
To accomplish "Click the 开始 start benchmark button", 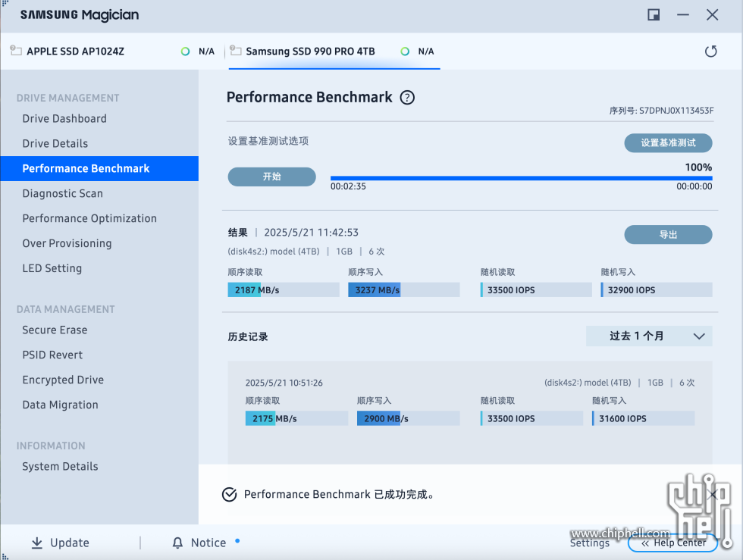I will pos(272,177).
